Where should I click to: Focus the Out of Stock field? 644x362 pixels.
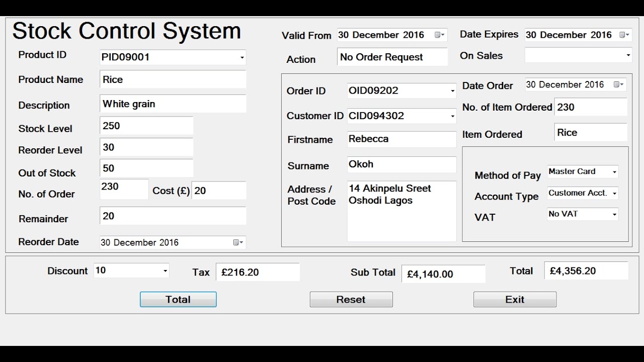146,168
